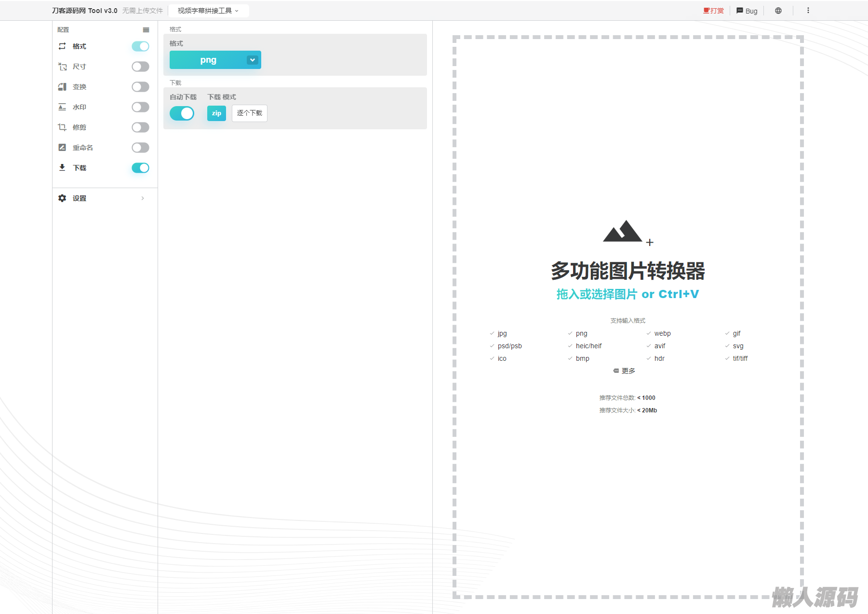Click the 推荐文件大小 < 20Mb text
The height and width of the screenshot is (614, 868).
click(x=628, y=410)
